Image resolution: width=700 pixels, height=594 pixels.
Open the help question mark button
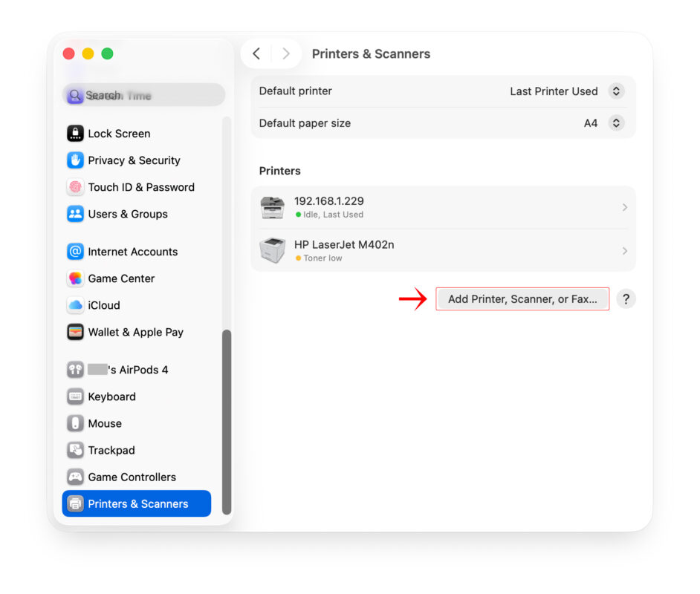click(x=626, y=298)
